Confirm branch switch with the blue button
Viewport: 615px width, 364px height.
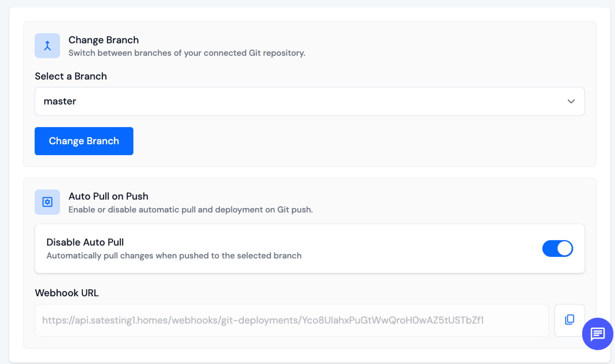tap(84, 141)
